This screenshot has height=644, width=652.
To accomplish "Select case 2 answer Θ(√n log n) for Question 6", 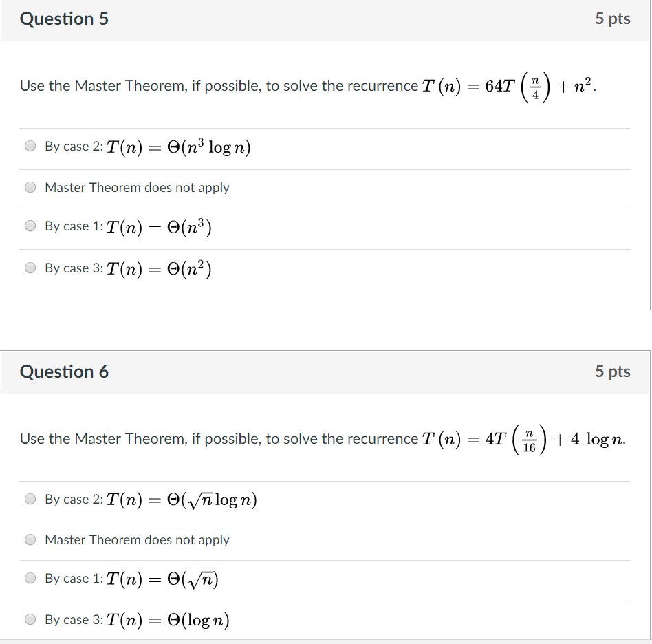I will click(30, 499).
